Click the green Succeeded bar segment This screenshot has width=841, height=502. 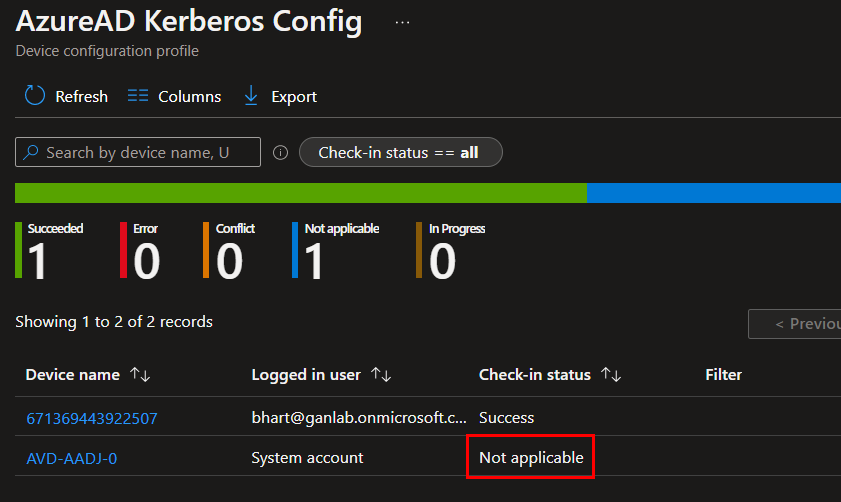tap(300, 193)
